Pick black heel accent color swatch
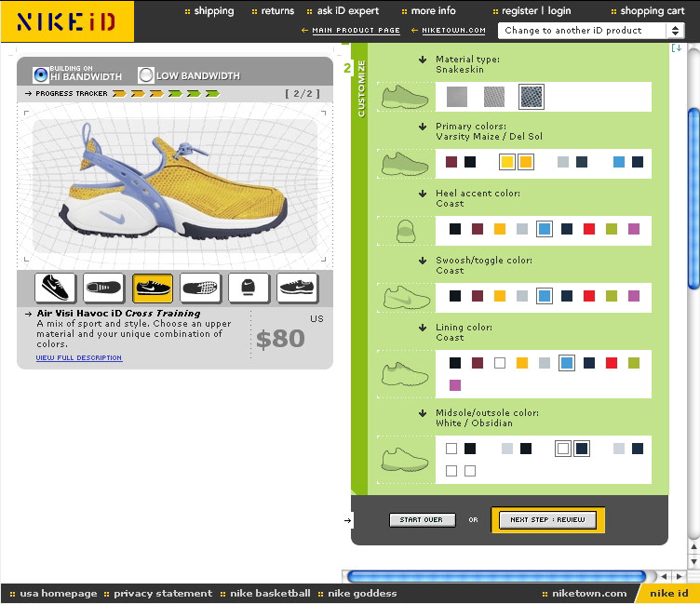 [455, 229]
